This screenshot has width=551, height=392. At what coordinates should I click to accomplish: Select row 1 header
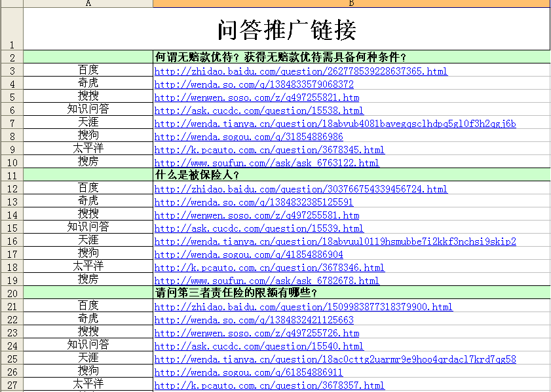pos(12,29)
